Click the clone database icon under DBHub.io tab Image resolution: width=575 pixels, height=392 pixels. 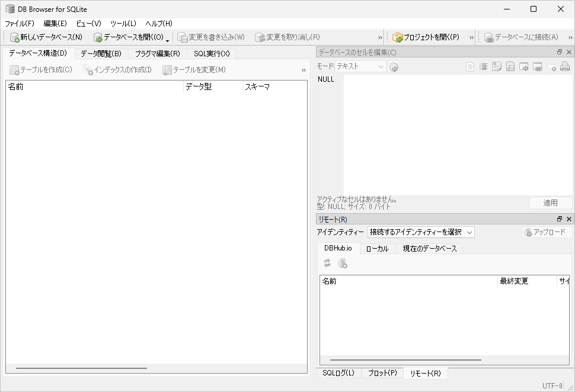pyautogui.click(x=343, y=263)
